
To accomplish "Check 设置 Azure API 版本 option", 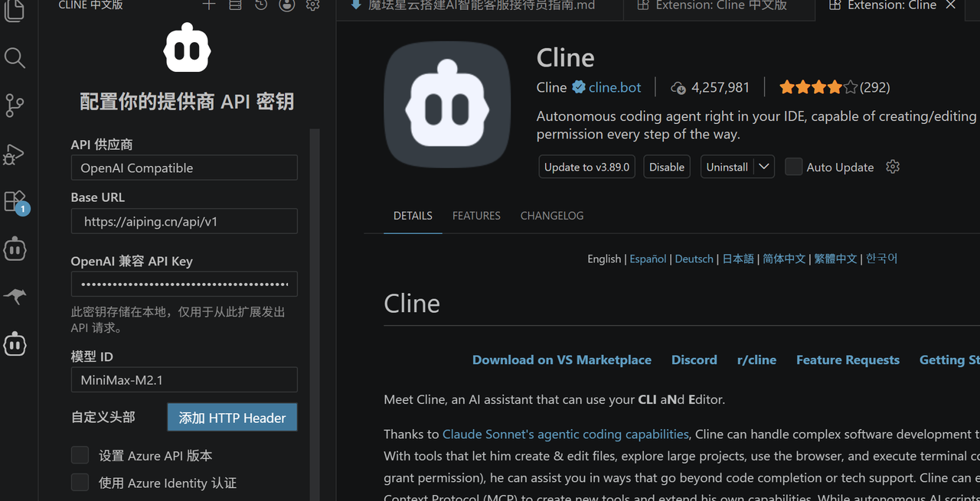I will (x=80, y=455).
